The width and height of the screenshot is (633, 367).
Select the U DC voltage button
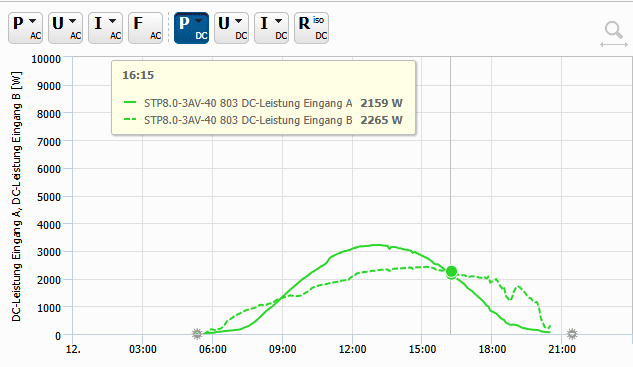(231, 28)
